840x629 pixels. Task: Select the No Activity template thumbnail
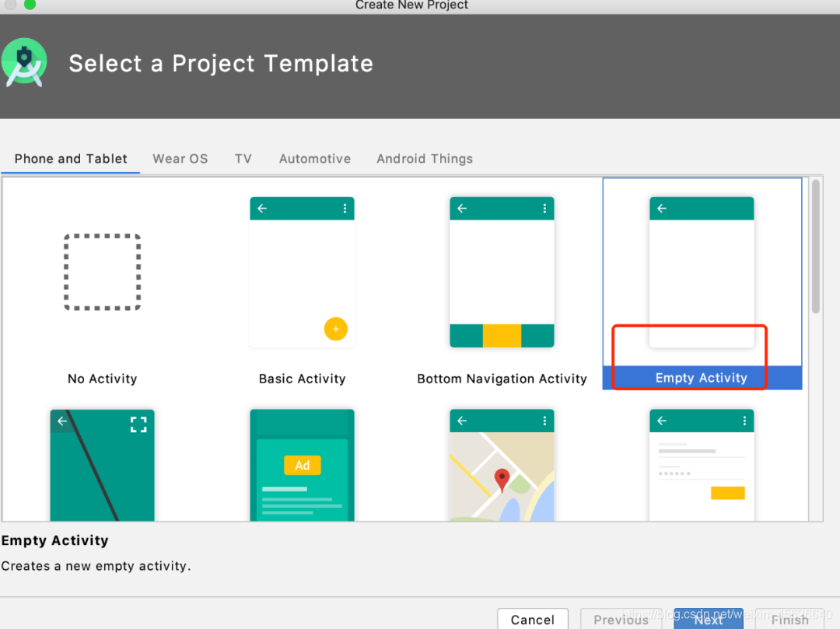pos(103,272)
